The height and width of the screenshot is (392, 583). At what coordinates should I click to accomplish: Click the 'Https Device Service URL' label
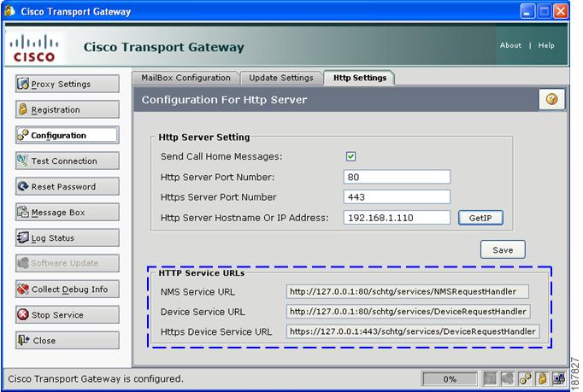(216, 332)
